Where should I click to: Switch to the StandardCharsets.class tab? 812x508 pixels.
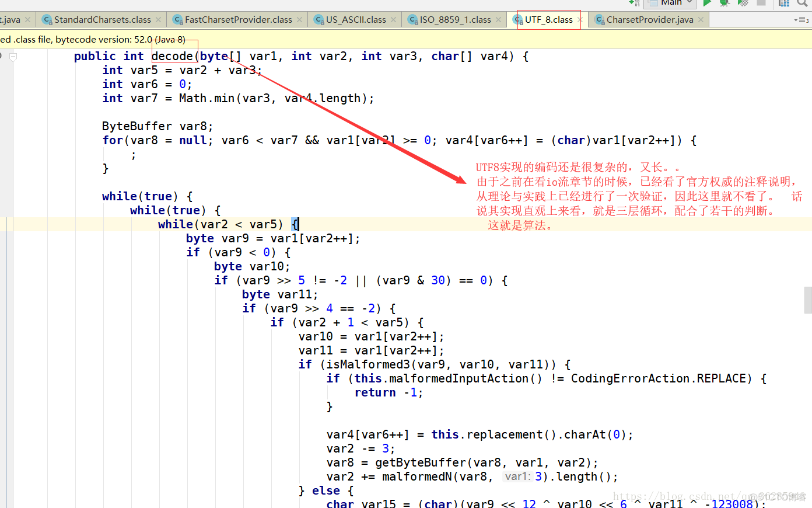[x=102, y=20]
